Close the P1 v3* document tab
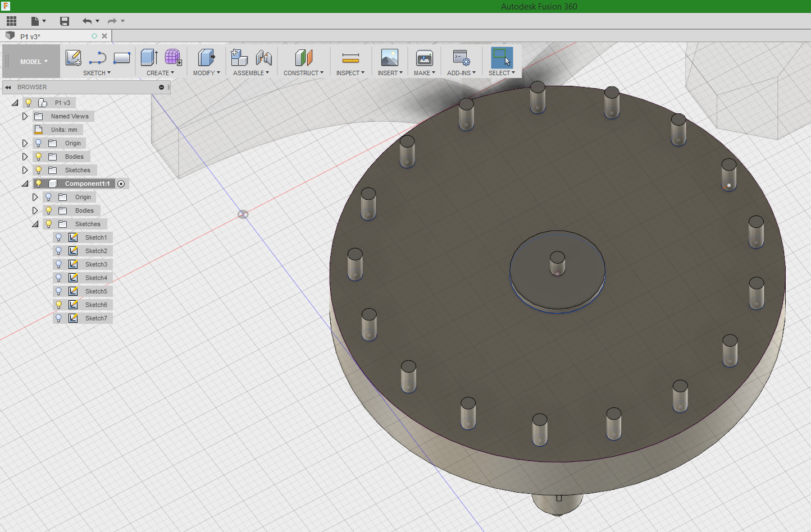Viewport: 811px width, 532px height. (104, 36)
